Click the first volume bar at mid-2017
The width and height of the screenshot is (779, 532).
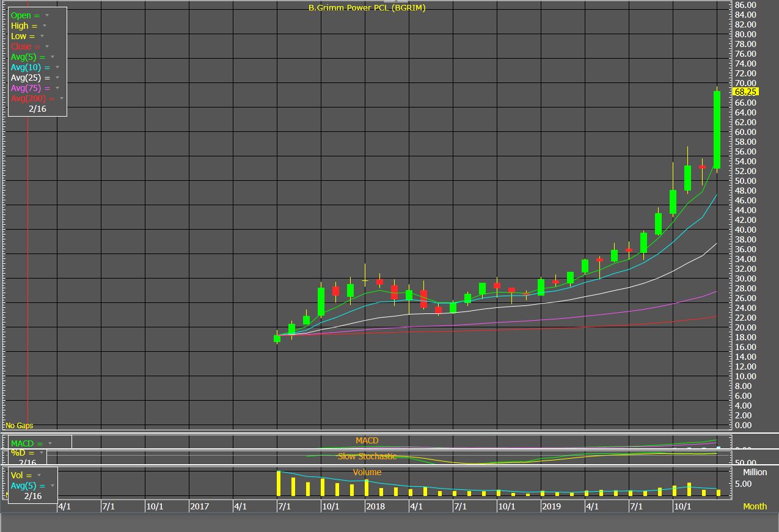tap(279, 484)
